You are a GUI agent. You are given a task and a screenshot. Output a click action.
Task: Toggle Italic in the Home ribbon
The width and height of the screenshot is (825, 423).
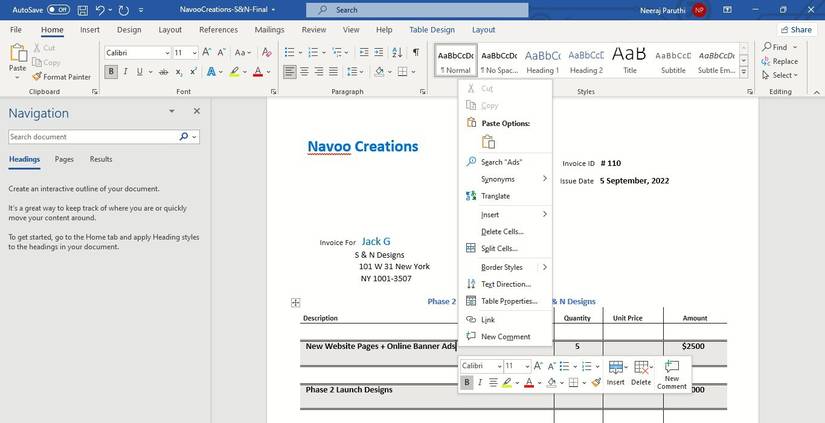(125, 72)
